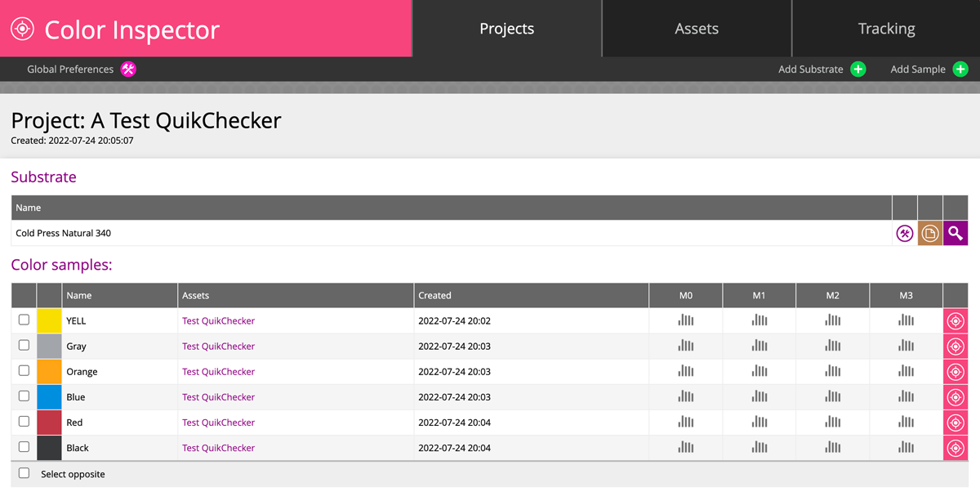Screen dimensions: 980x501
Task: Click the pink target icon for Red
Action: pyautogui.click(x=955, y=423)
